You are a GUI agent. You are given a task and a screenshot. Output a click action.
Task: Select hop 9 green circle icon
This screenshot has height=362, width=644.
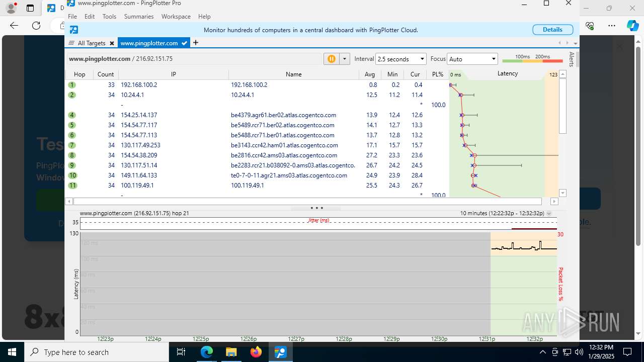coord(72,165)
